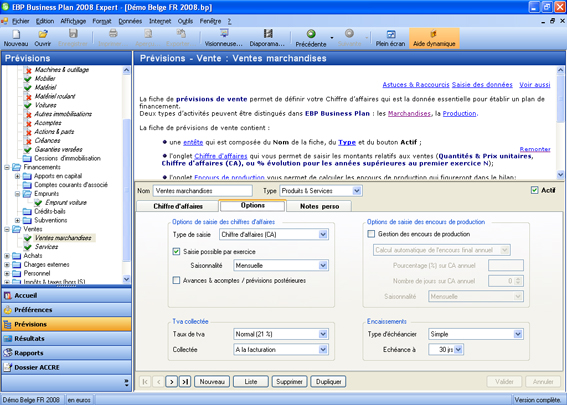Open Taux de tva dropdown
The image size is (567, 405).
click(x=323, y=334)
